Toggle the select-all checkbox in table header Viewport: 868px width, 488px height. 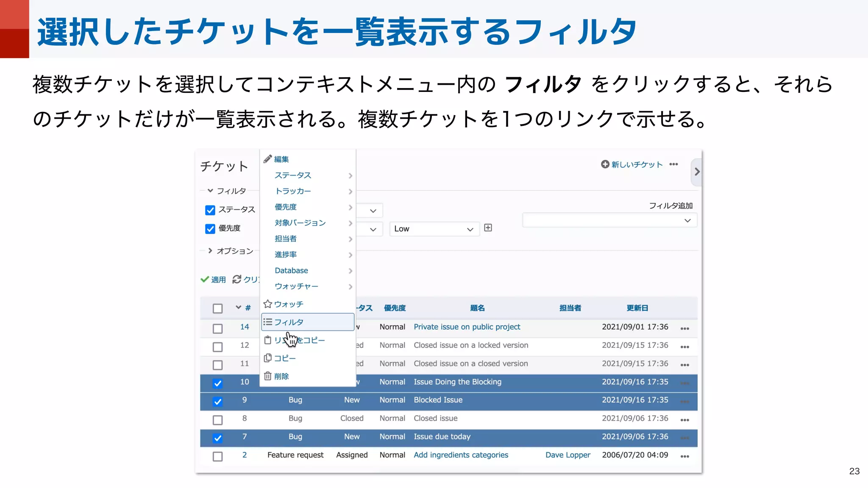click(217, 308)
